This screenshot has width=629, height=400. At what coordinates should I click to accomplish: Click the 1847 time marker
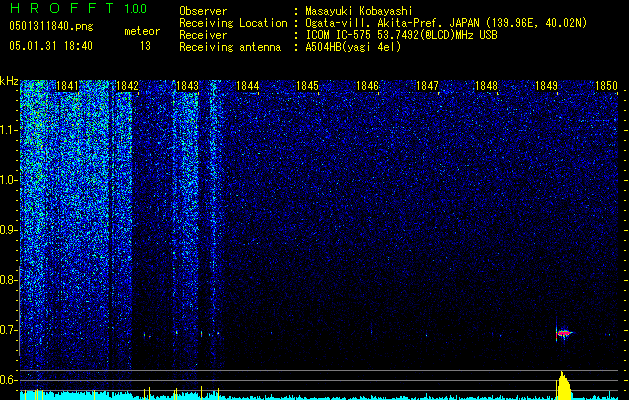point(427,86)
